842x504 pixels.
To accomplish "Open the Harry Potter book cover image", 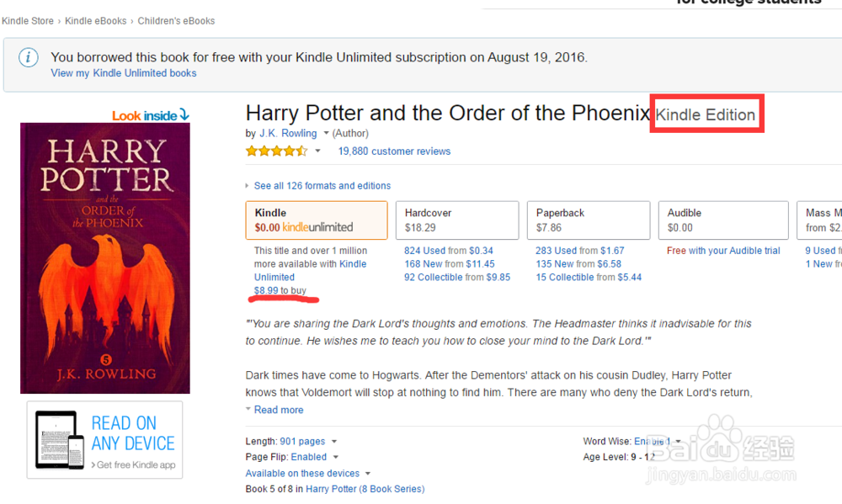I will coord(105,258).
